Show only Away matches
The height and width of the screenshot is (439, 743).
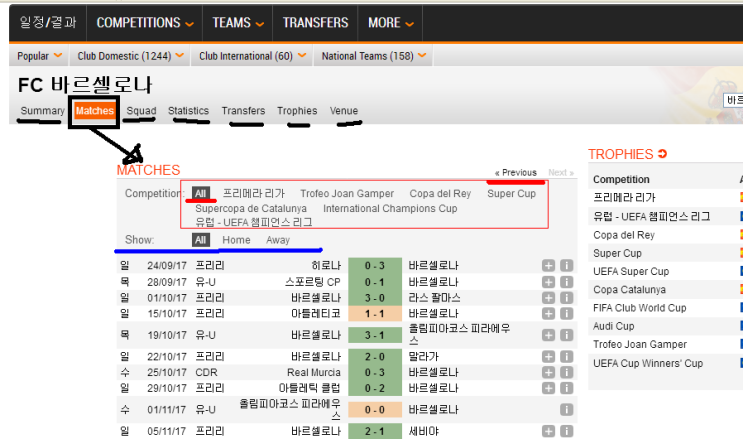[278, 240]
